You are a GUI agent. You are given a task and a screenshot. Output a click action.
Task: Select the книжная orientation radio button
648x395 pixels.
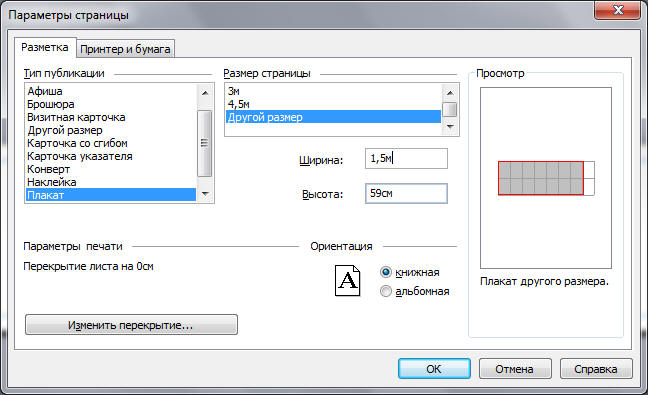coord(386,272)
